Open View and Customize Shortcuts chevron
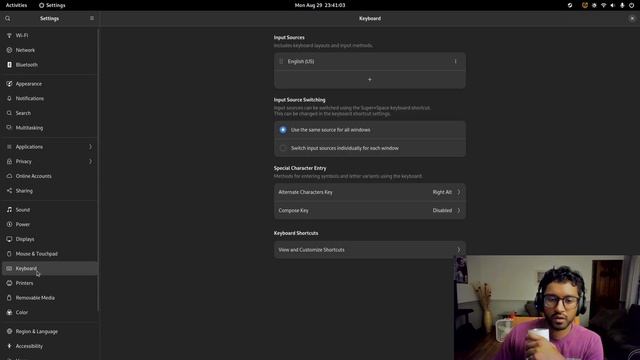The width and height of the screenshot is (640, 360). coord(459,249)
